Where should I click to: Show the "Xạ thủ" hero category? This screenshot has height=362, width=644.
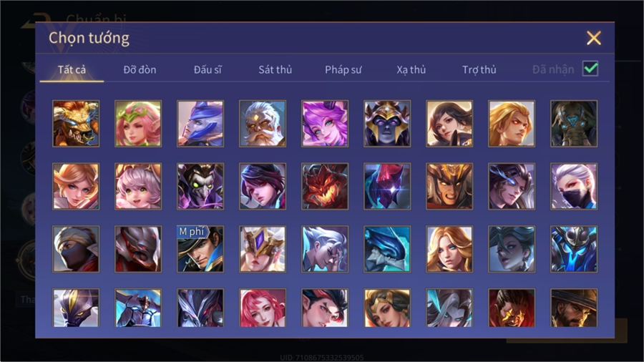click(x=411, y=70)
